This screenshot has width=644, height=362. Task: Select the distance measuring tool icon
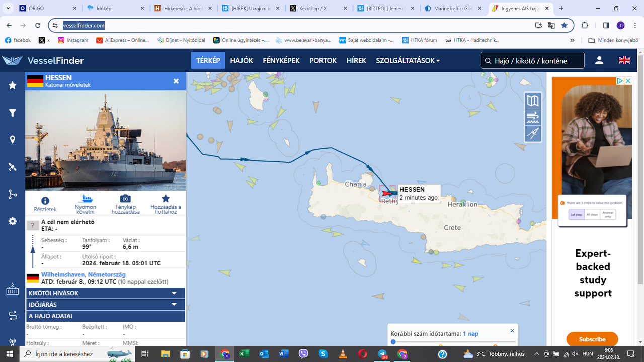pyautogui.click(x=533, y=134)
